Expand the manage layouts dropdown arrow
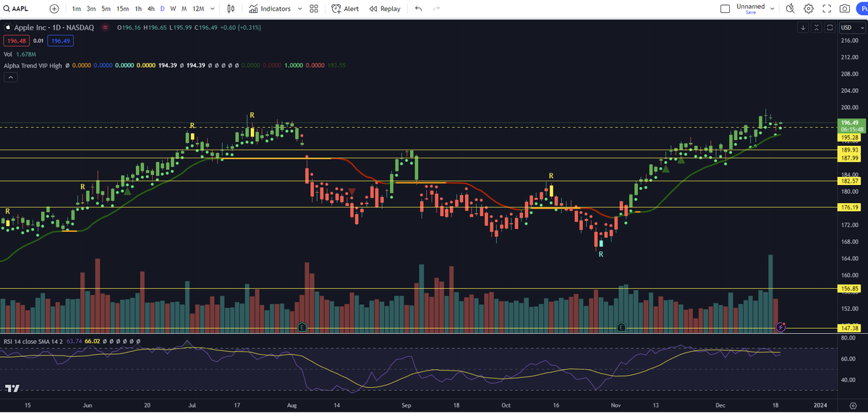This screenshot has width=868, height=414. 773,9
